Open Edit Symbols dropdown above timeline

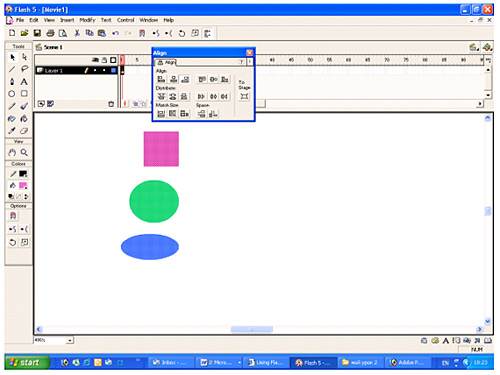(x=487, y=47)
